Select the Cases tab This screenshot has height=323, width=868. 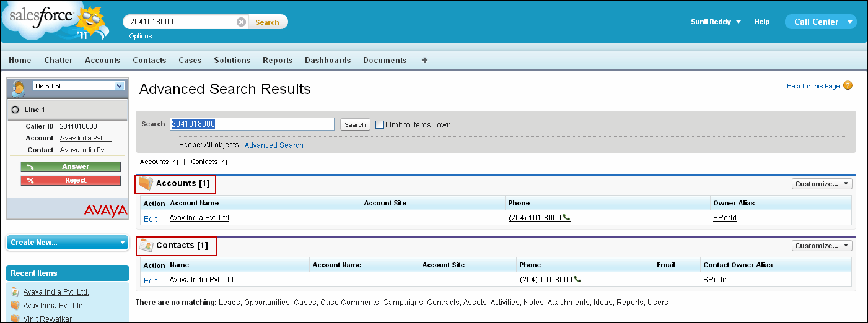190,61
